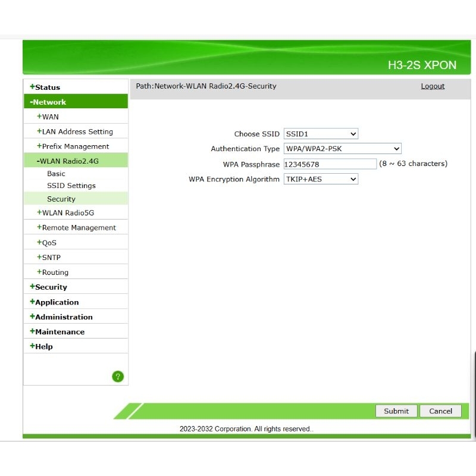The height and width of the screenshot is (476, 476).
Task: Click the Logout link
Action: (433, 86)
